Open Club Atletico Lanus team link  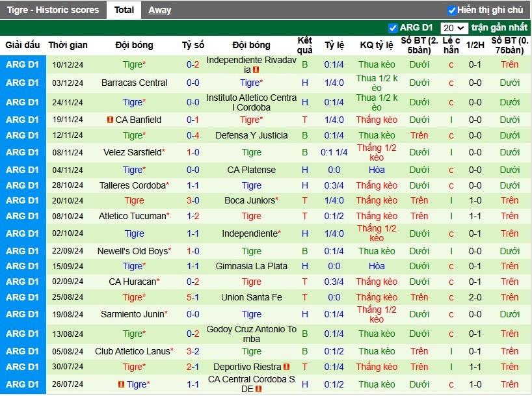click(132, 351)
